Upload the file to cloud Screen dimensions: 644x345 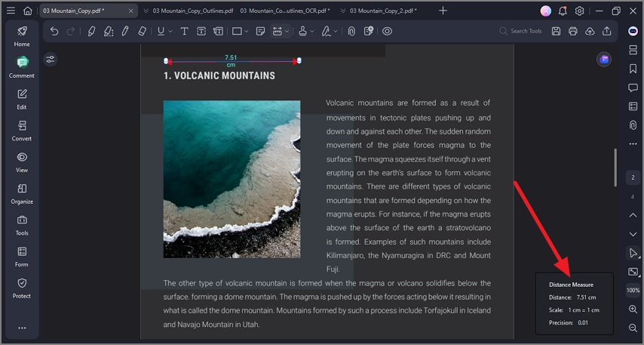point(590,31)
